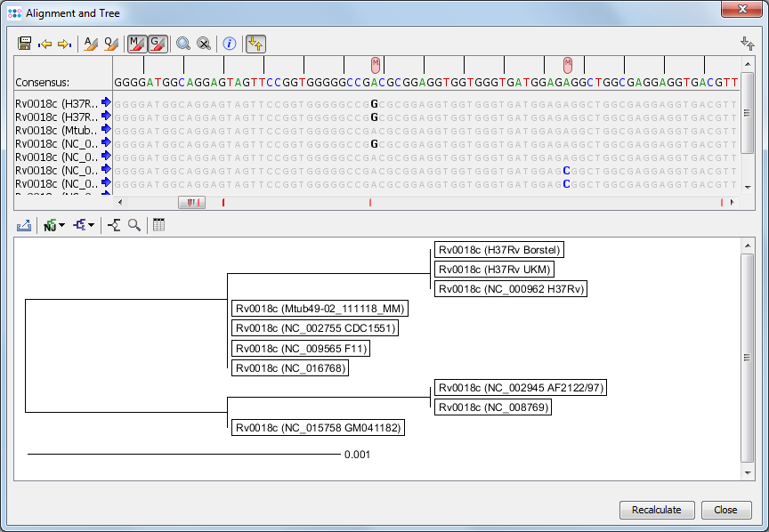Toggle the G highlight marker button
Image resolution: width=769 pixels, height=532 pixels.
158,44
